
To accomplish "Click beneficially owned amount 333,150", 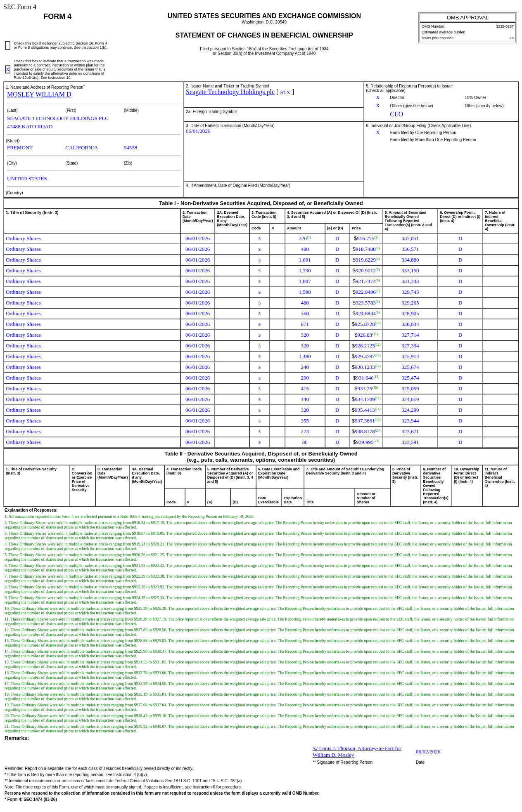I will coord(410,271).
